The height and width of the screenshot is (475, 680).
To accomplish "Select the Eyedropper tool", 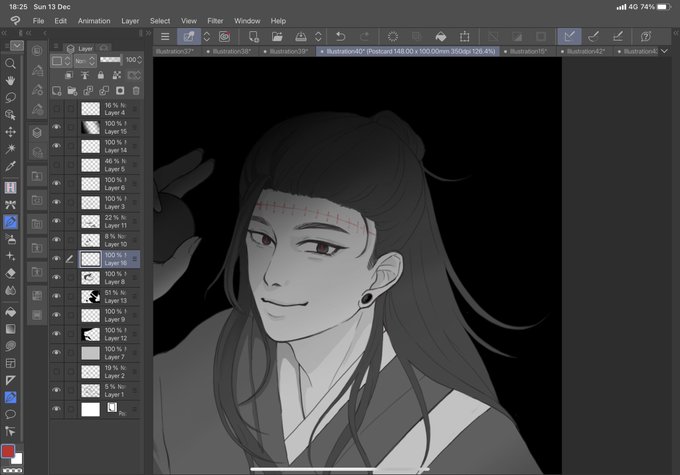I will [10, 166].
